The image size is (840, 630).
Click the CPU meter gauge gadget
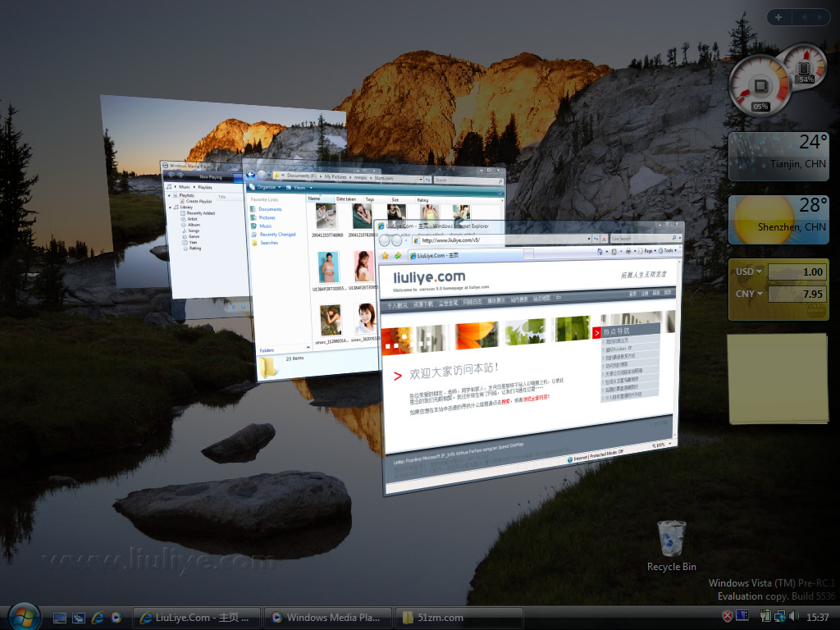760,85
